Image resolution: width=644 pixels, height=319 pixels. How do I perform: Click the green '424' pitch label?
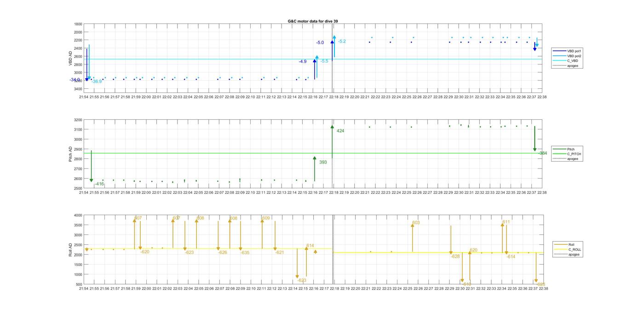(340, 131)
